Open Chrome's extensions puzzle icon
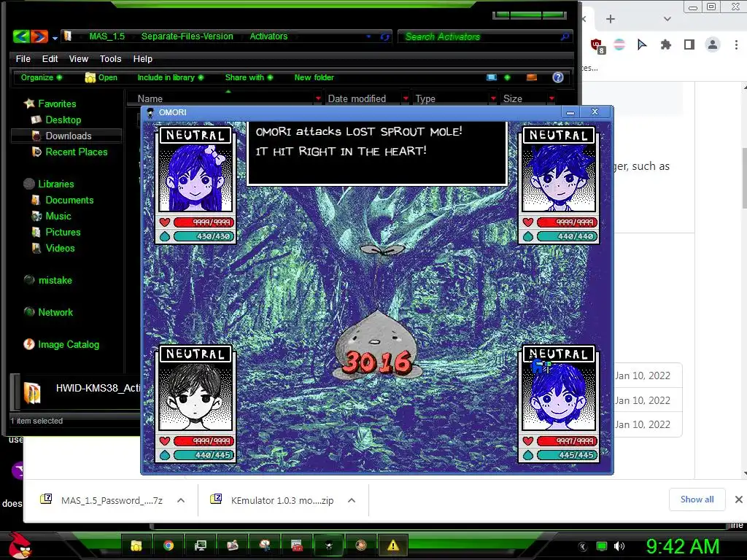Screen dimensions: 747x560 (665, 44)
